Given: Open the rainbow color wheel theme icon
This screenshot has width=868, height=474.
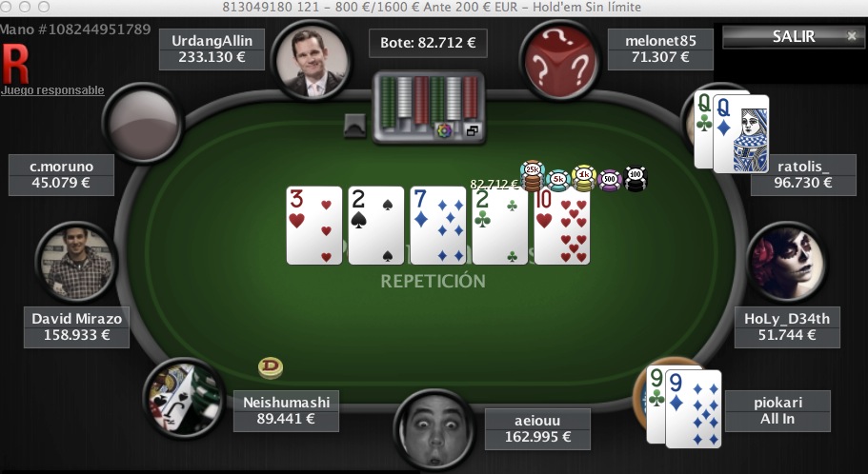Looking at the screenshot, I should click(x=444, y=130).
